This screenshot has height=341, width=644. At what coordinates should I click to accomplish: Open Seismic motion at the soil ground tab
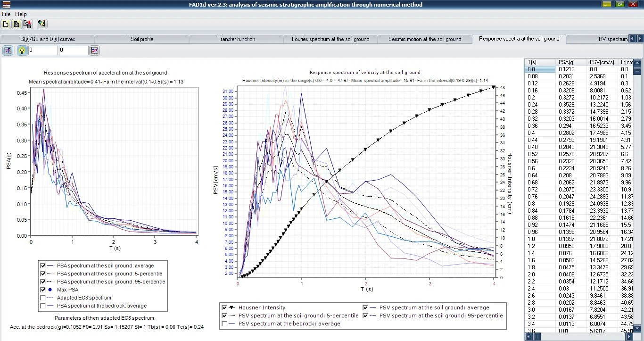(x=425, y=39)
